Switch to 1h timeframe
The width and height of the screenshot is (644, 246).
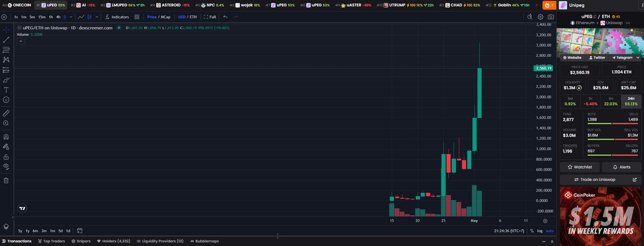[x=51, y=17]
